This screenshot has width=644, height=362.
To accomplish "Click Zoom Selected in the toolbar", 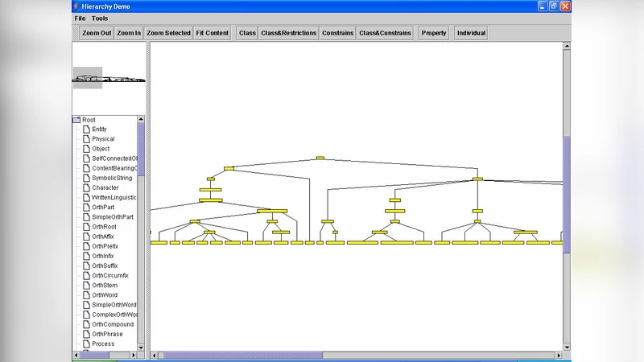I will [x=168, y=33].
